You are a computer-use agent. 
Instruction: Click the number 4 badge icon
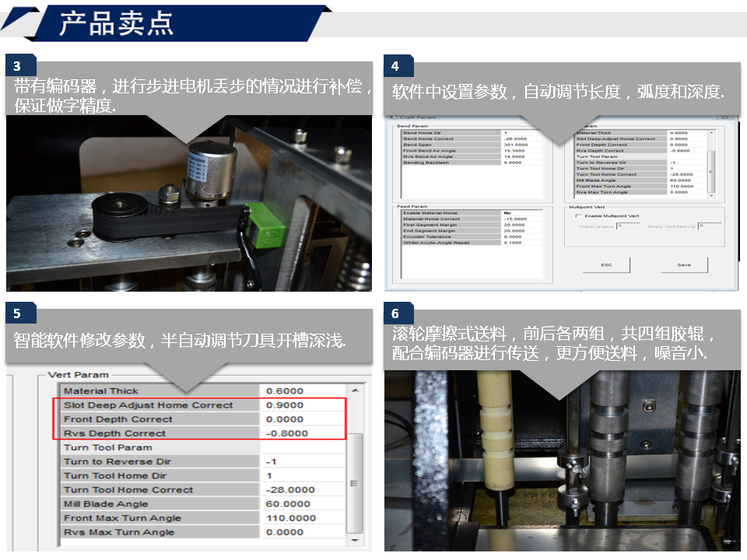pos(395,66)
